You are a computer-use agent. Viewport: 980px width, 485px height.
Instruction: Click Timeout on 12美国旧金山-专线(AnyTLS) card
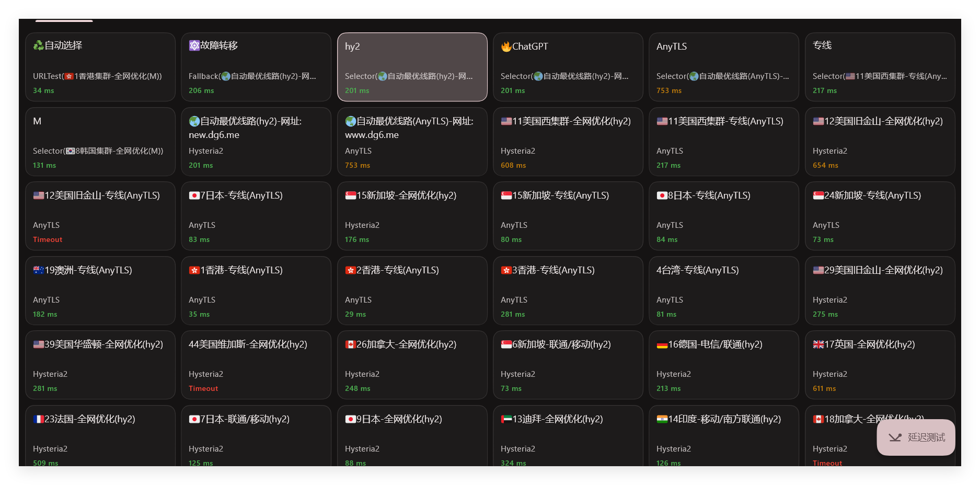click(x=48, y=239)
